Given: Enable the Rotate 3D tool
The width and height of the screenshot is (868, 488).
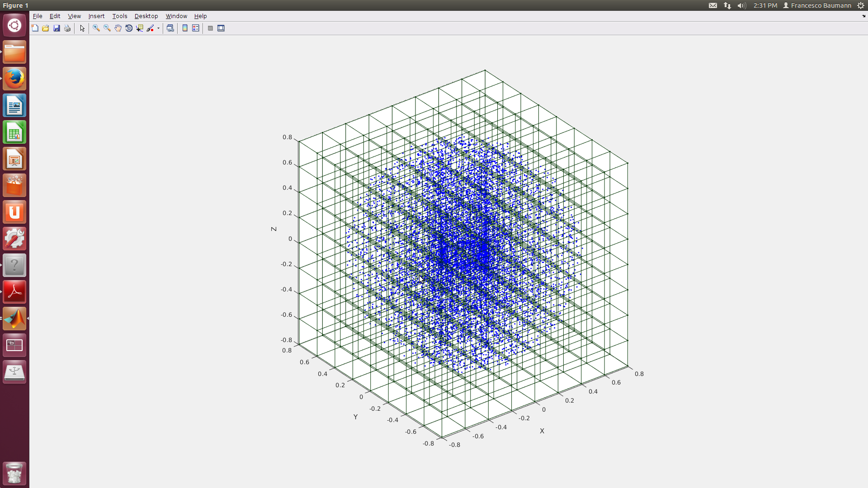Looking at the screenshot, I should tap(129, 28).
